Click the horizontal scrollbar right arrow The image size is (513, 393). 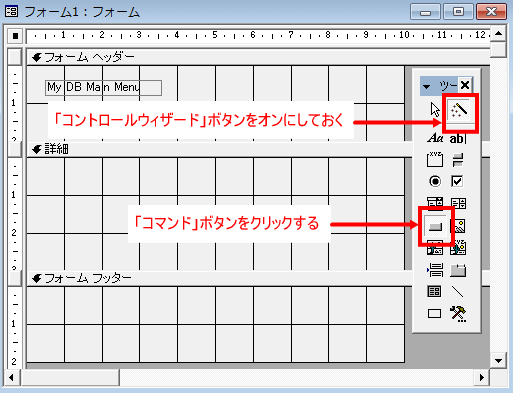tap(482, 378)
